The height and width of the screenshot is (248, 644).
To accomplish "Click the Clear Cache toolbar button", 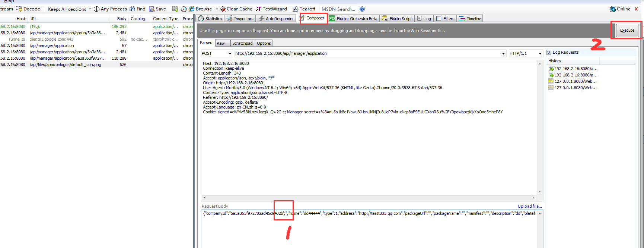I will (236, 9).
